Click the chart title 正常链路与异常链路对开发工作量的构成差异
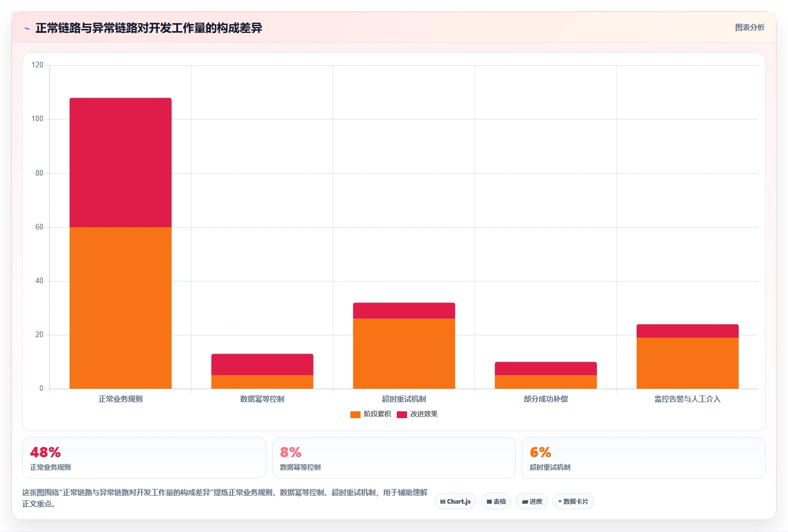This screenshot has height=532, width=788. tap(149, 28)
